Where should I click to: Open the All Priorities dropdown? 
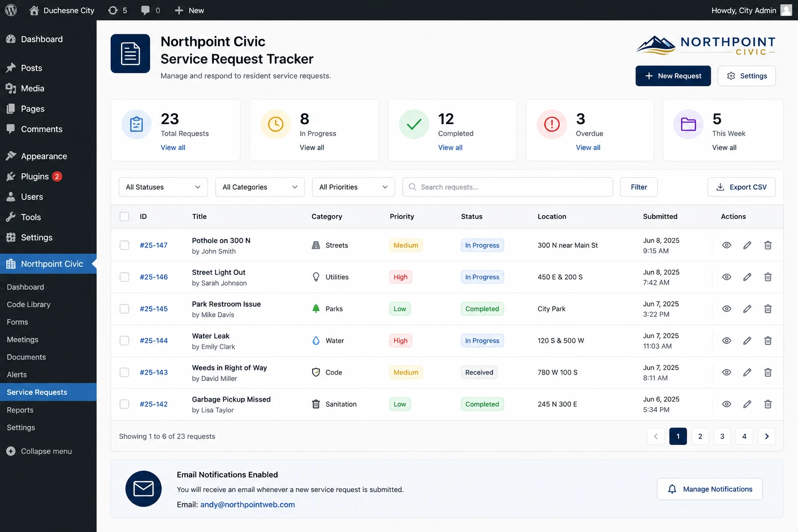coord(353,187)
